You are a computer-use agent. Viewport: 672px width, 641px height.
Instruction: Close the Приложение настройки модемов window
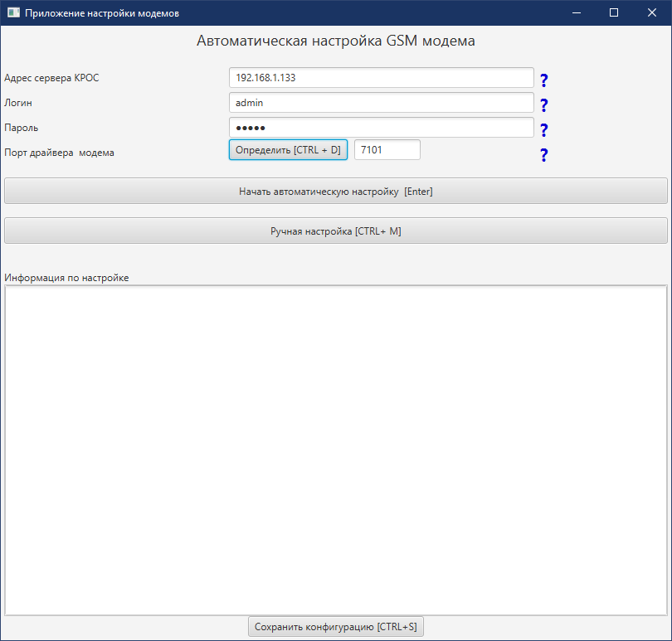[652, 13]
